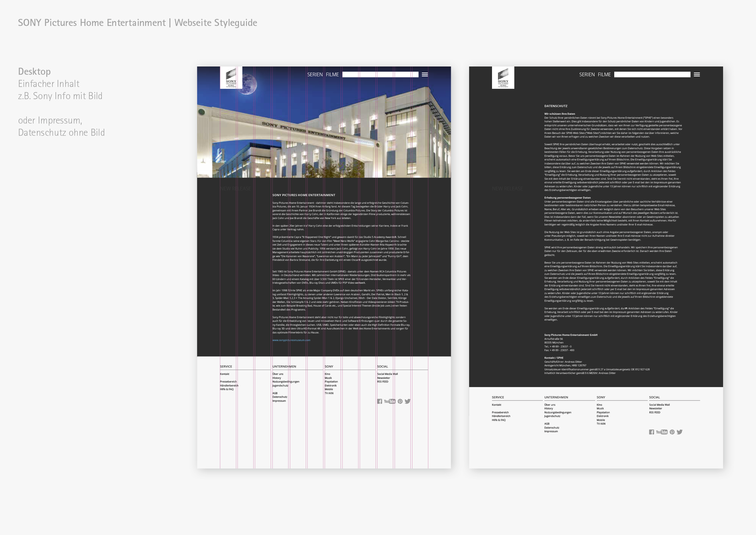Image resolution: width=756 pixels, height=535 pixels.
Task: Click Jugendschutz in the left mockup footer
Action: point(280,386)
